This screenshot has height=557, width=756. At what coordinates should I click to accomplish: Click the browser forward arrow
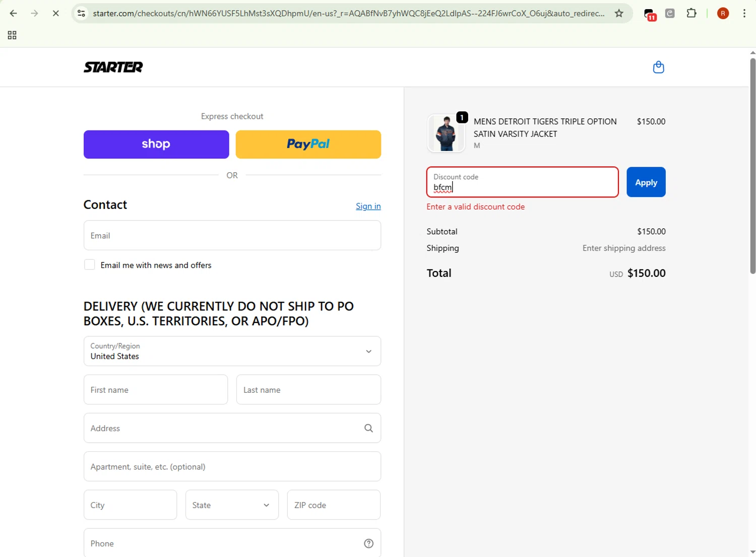(x=34, y=14)
